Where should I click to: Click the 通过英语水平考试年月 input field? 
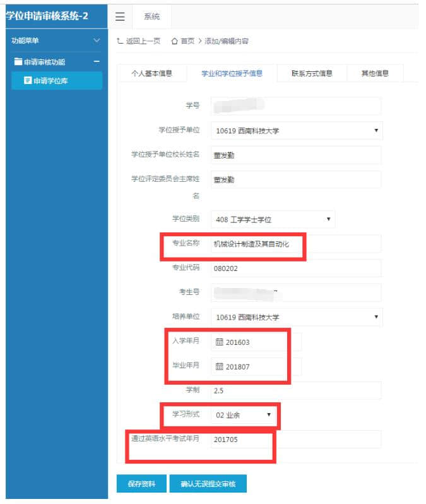click(x=295, y=439)
